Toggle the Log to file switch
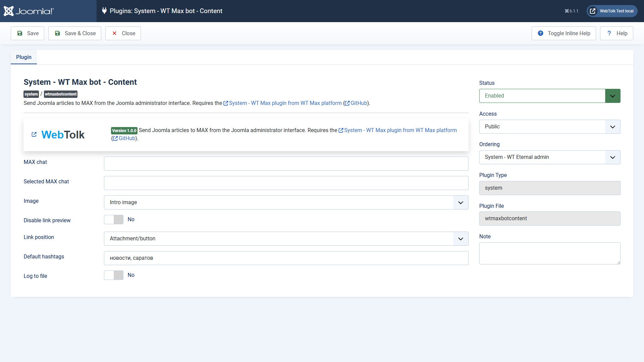644x362 pixels. (x=114, y=275)
